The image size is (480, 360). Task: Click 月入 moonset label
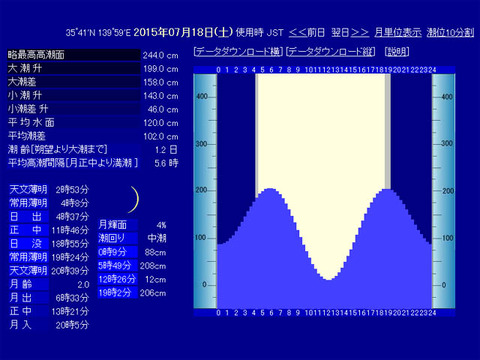click(28, 325)
